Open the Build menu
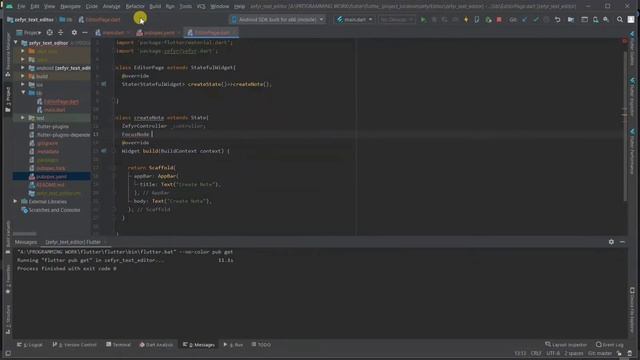This screenshot has height=360, width=640. click(x=155, y=7)
